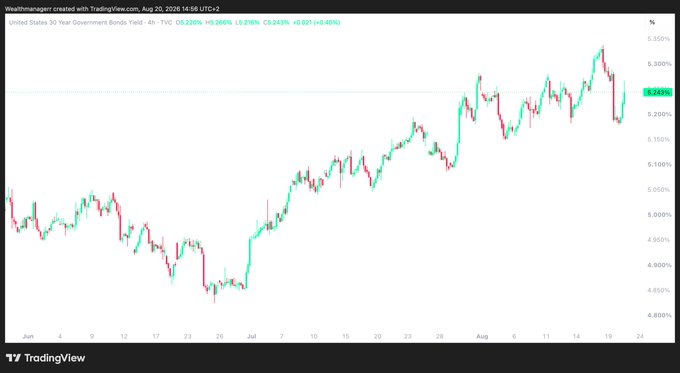Click the 'Jun' date axis label
The height and width of the screenshot is (373, 680).
pyautogui.click(x=28, y=336)
